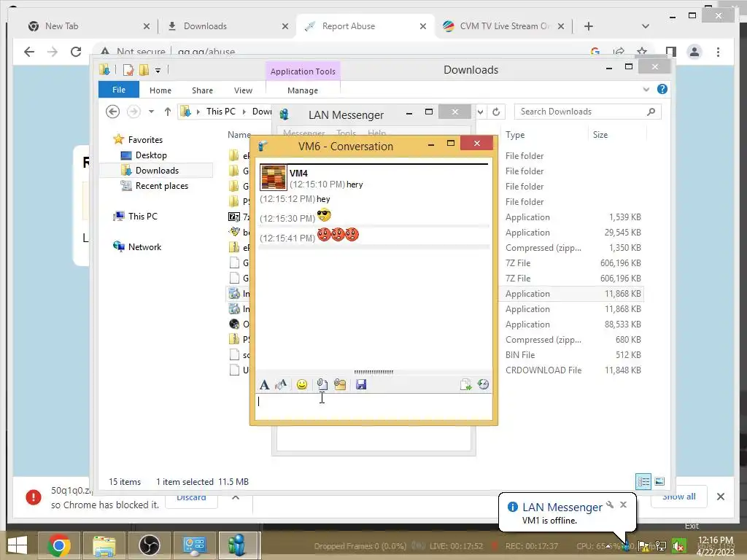This screenshot has height=560, width=747.
Task: Click the Search Downloads field
Action: (587, 112)
